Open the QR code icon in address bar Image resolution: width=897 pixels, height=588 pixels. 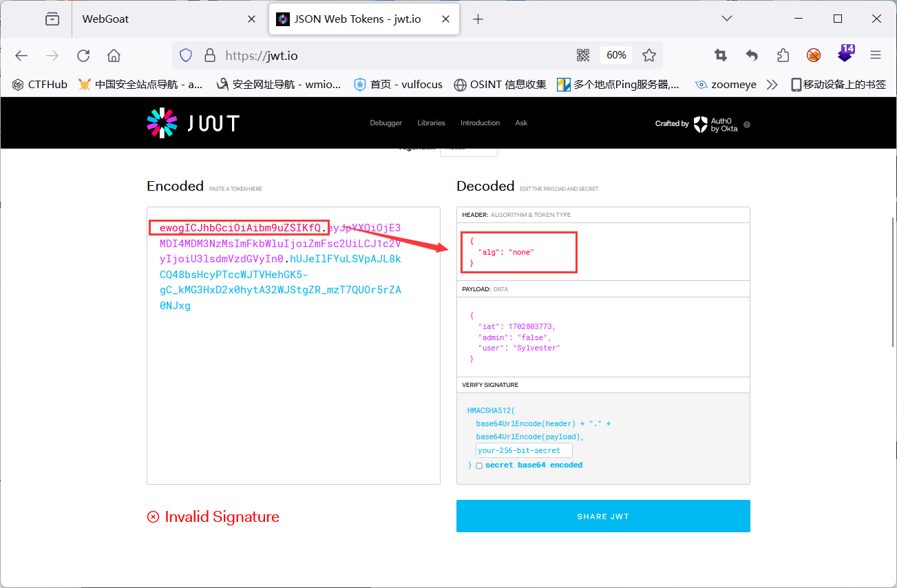click(583, 55)
